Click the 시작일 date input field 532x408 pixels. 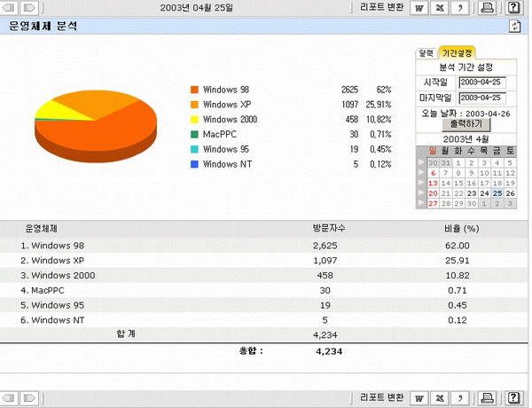[x=482, y=82]
